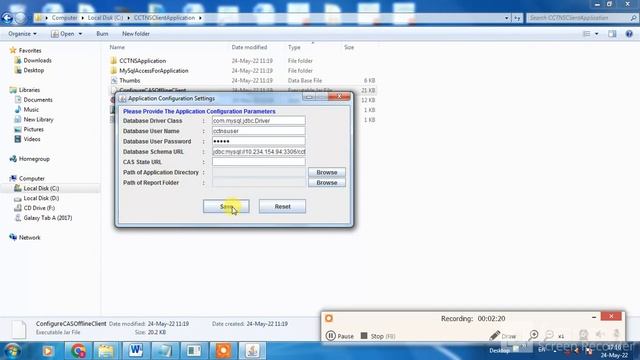Click the orange recorder logo icon
This screenshot has width=640, height=360.
329,318
